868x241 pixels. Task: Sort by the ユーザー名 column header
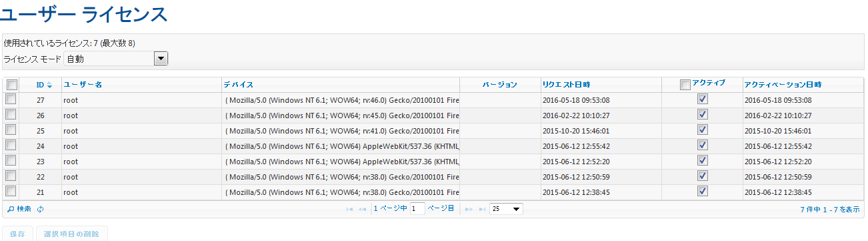click(83, 85)
